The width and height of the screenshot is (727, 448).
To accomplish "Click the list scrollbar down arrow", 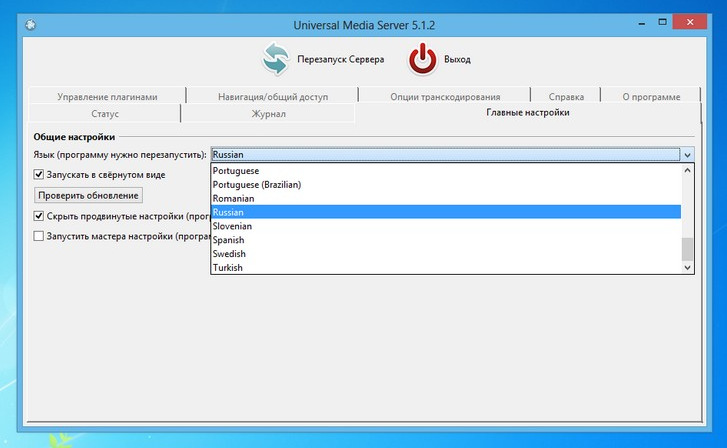I will coord(687,267).
